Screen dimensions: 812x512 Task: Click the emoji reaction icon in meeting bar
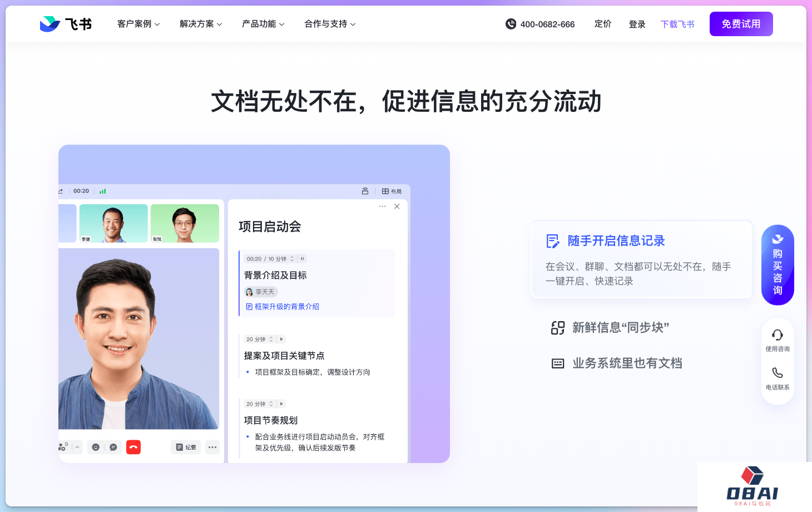[96, 447]
